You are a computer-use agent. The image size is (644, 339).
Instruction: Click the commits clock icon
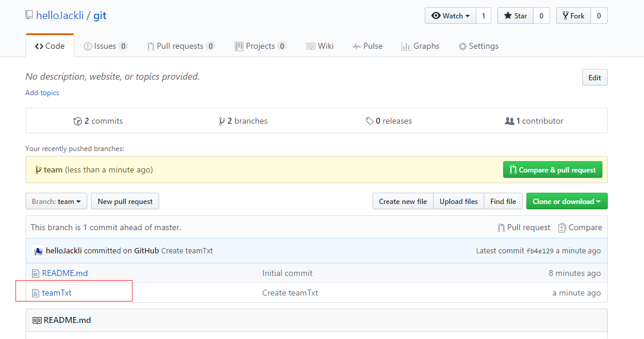77,121
